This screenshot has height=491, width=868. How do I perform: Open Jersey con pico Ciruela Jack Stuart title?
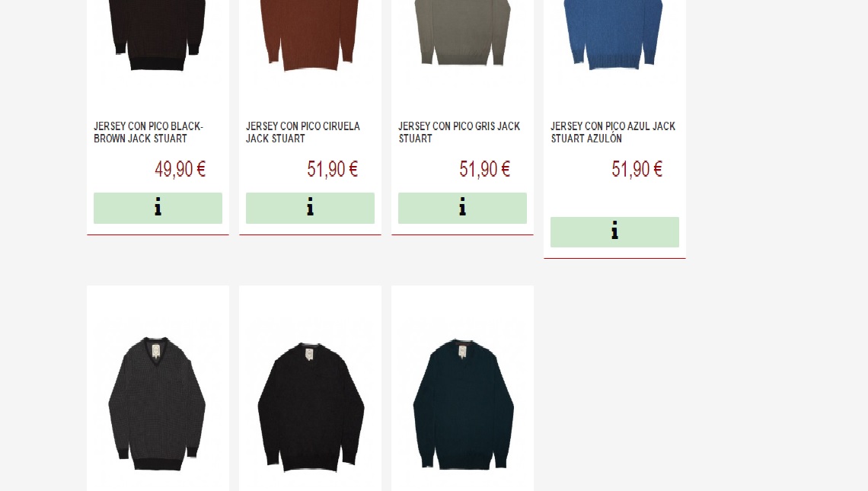(x=303, y=132)
